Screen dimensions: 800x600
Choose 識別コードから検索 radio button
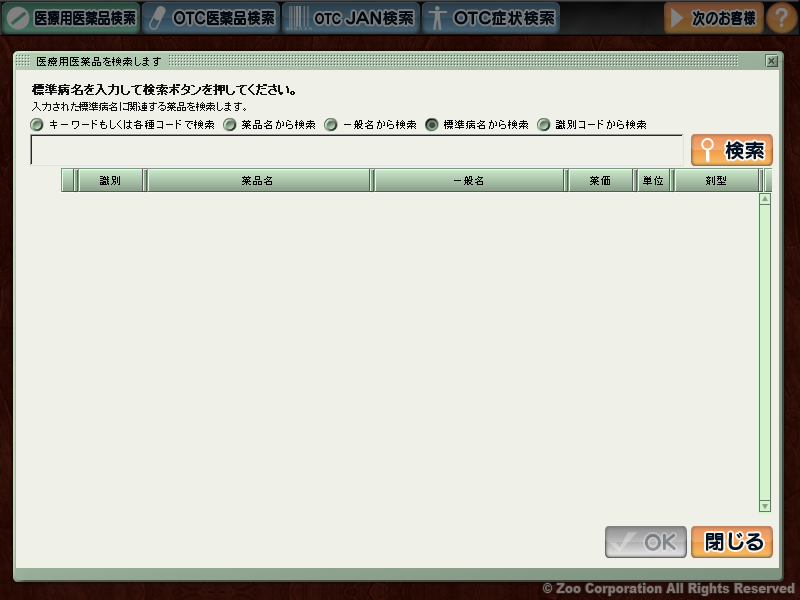click(544, 124)
